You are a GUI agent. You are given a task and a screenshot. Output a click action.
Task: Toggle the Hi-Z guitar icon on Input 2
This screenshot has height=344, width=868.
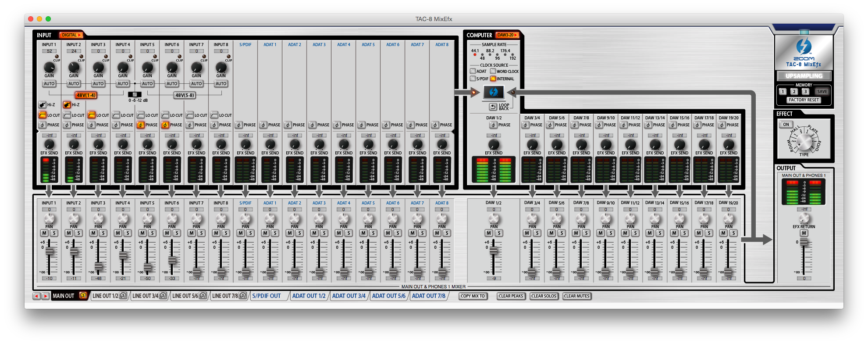coord(67,104)
